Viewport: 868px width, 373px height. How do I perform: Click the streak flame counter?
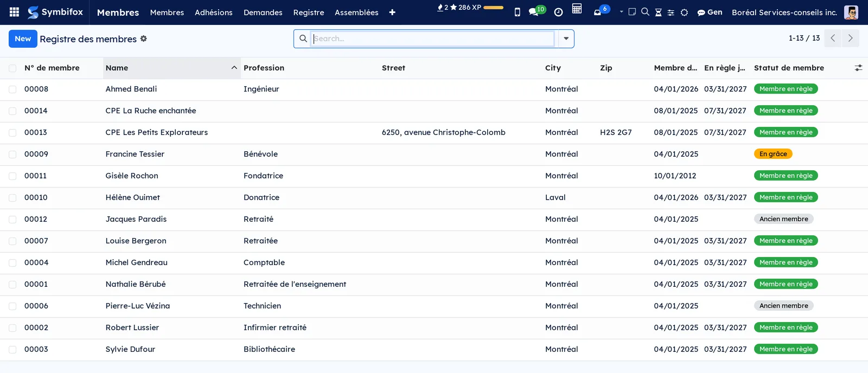click(x=443, y=8)
